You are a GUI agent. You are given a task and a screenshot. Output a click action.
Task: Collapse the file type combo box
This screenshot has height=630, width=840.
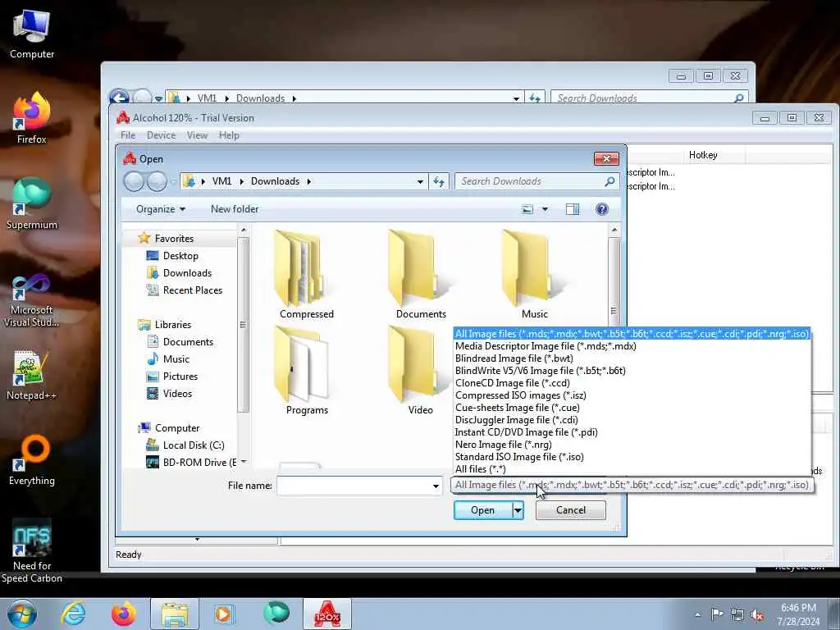(631, 485)
